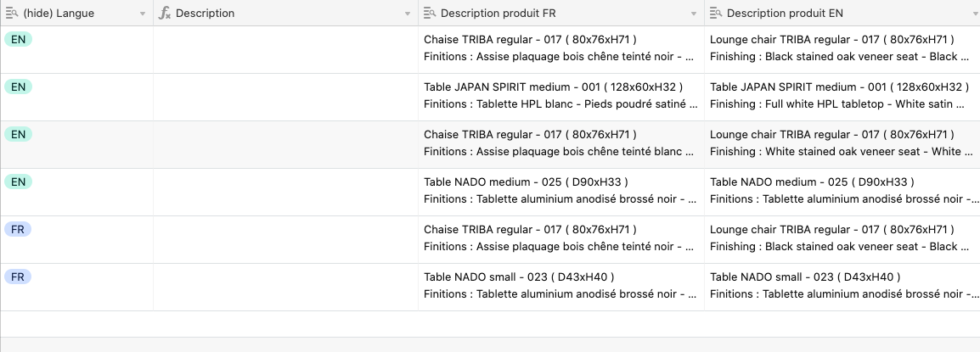Click lookup icon of Description produit FR
This screenshot has height=352, width=980.
(431, 14)
